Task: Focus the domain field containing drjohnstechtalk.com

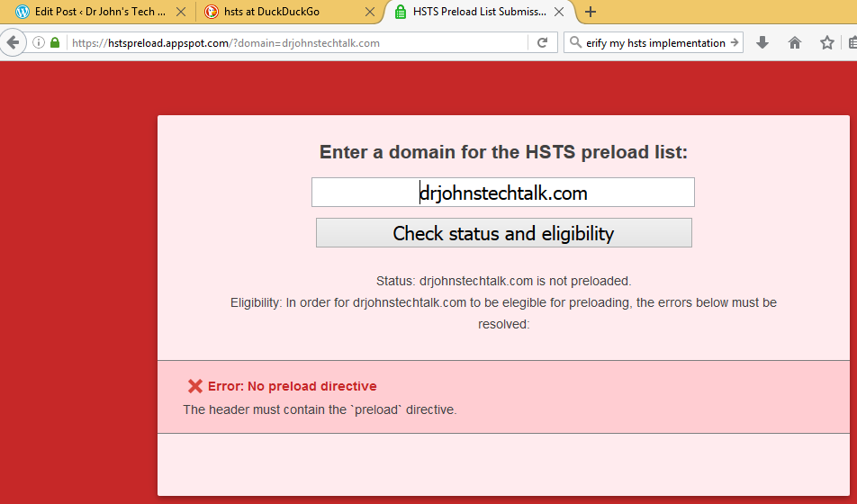Action: point(503,193)
